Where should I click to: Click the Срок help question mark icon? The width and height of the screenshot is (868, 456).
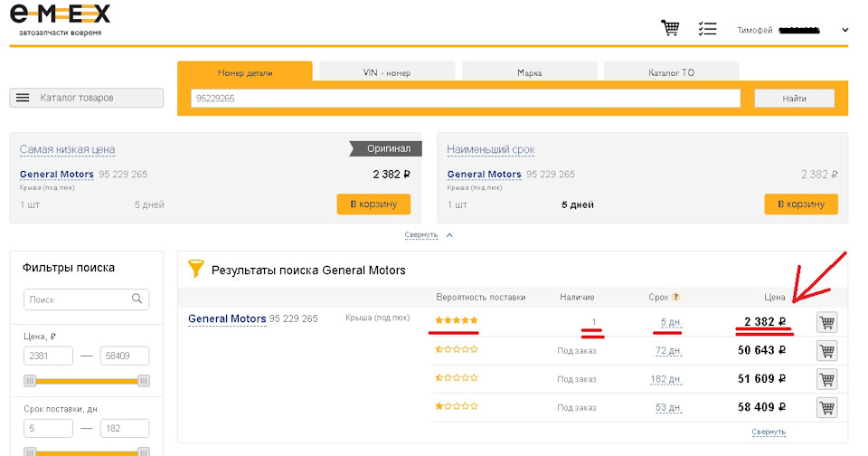tap(675, 297)
